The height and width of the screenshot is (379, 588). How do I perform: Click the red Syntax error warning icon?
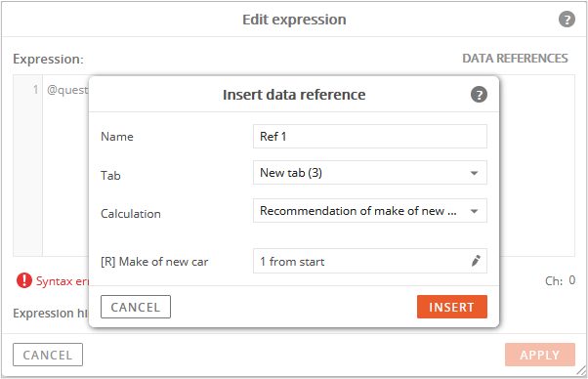[24, 280]
